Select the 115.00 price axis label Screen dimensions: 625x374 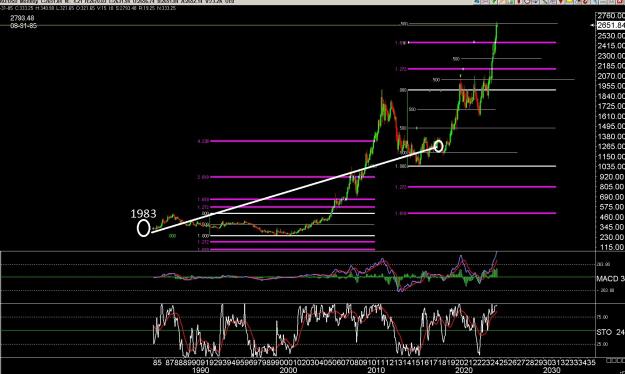612,248
